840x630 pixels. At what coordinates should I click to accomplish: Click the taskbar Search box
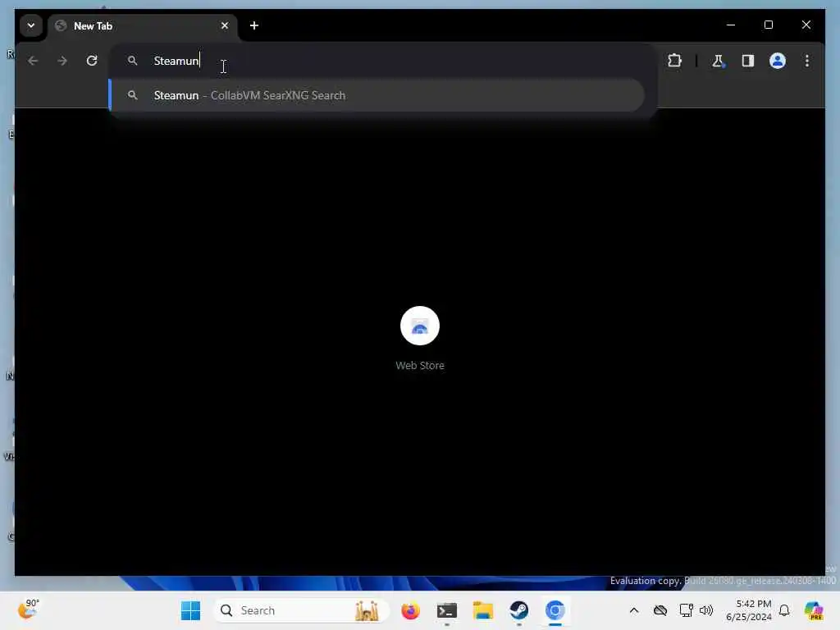pos(301,610)
